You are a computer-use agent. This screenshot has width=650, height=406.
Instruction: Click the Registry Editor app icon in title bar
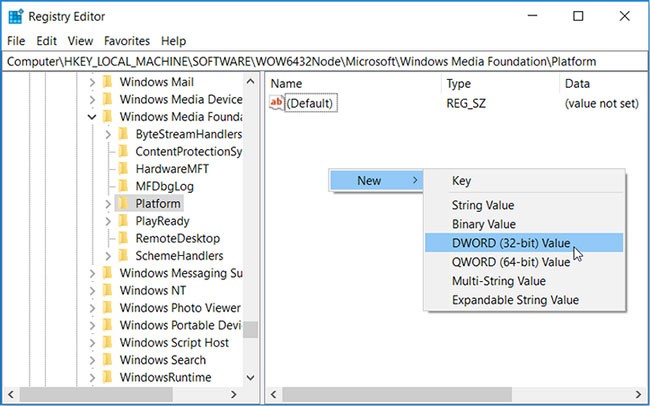click(16, 16)
